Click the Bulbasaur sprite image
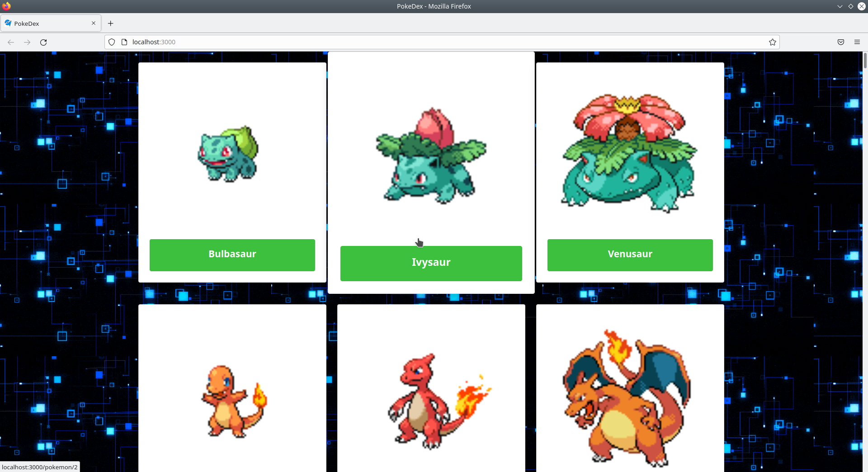This screenshot has height=472, width=868. (228, 154)
